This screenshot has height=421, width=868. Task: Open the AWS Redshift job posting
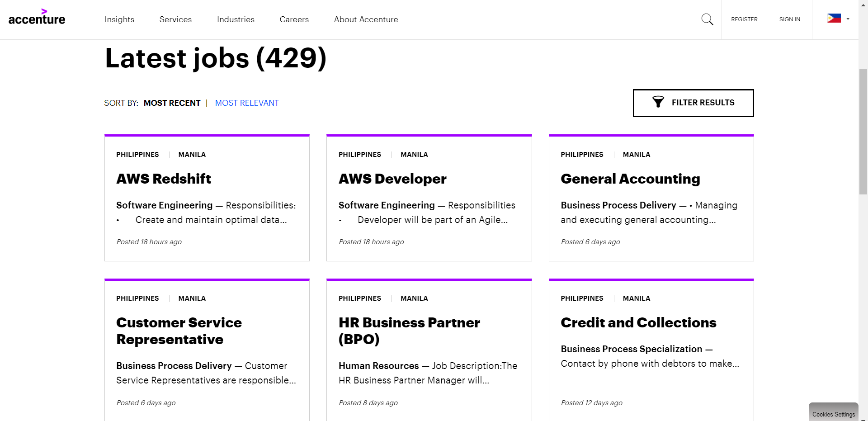tap(164, 179)
